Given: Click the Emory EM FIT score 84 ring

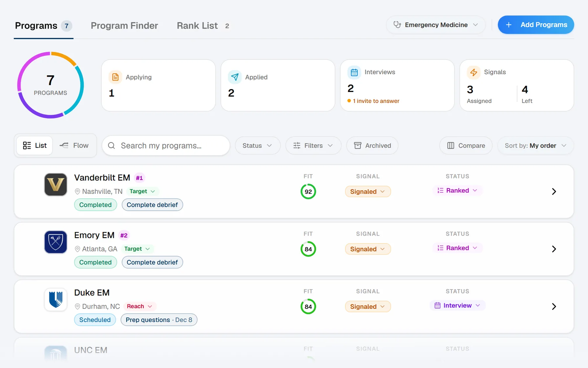Looking at the screenshot, I should [x=308, y=249].
